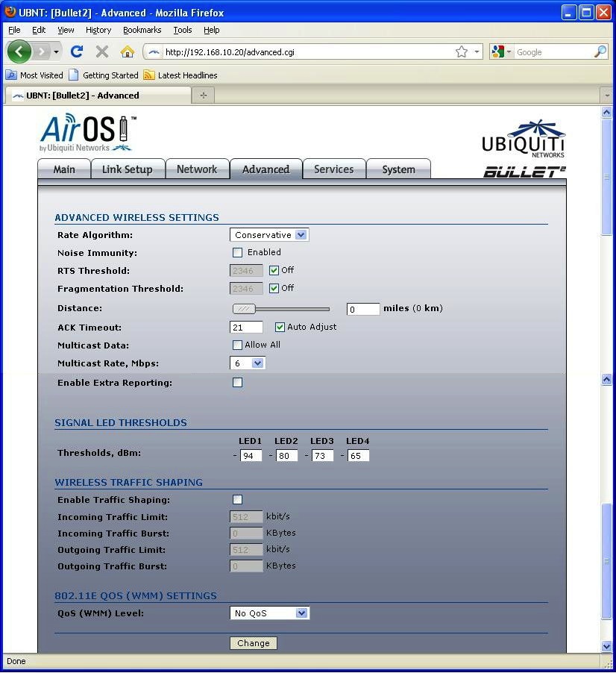Open the QoS (WMM) Level dropdown
This screenshot has height=673, width=616.
click(269, 613)
